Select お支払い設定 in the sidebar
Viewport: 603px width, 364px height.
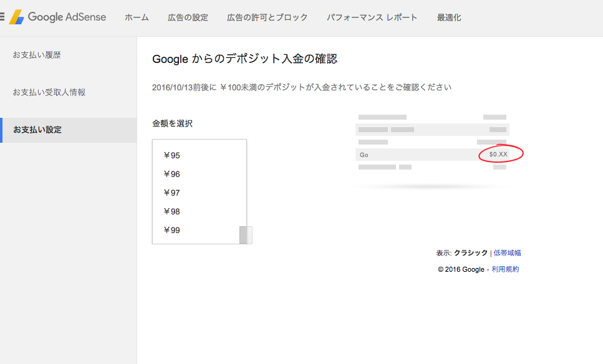point(69,130)
